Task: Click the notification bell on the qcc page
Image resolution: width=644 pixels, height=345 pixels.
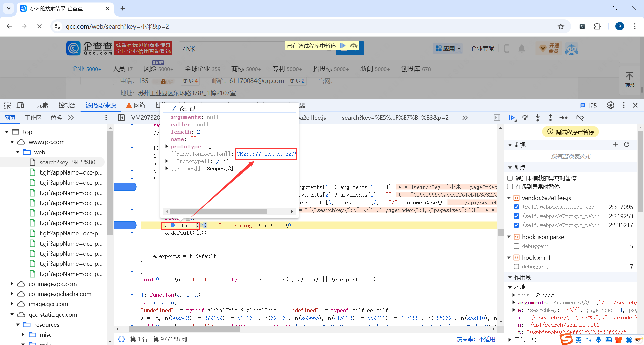Action: coord(522,49)
